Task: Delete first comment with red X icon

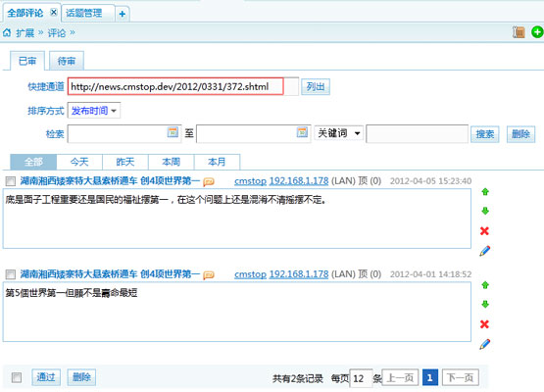Action: 484,230
